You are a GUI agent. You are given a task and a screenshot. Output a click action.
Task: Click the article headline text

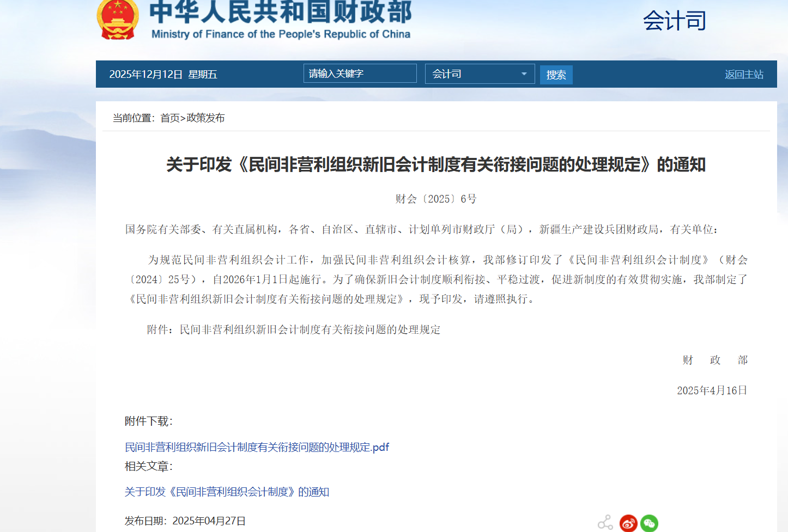[436, 164]
